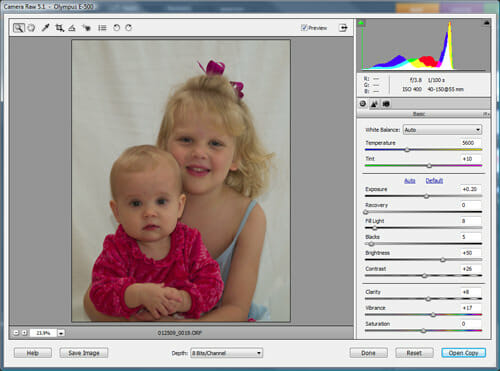Activate the Crop tool
Viewport: 500px width, 371px height.
pos(59,28)
